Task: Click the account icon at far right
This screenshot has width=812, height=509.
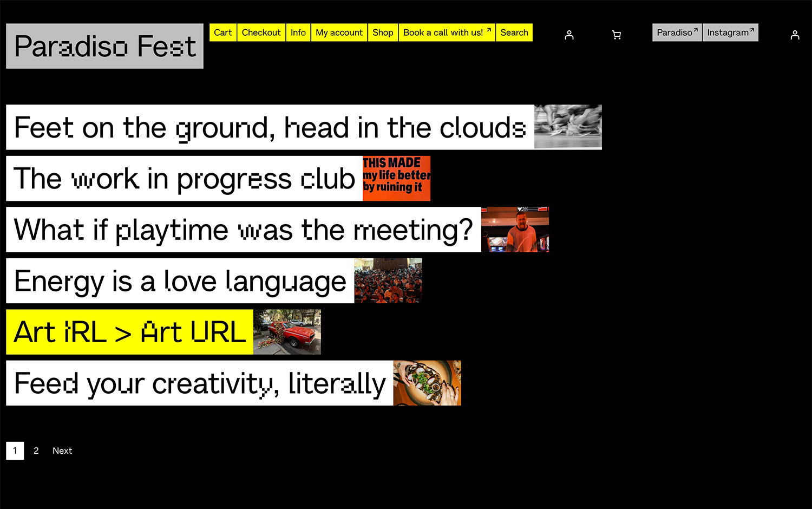Action: (x=795, y=35)
